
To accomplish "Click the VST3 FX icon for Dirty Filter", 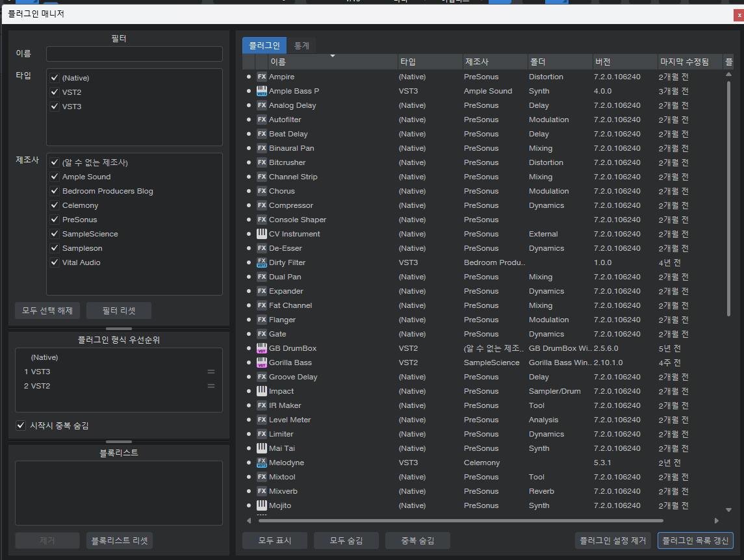I will (x=261, y=262).
